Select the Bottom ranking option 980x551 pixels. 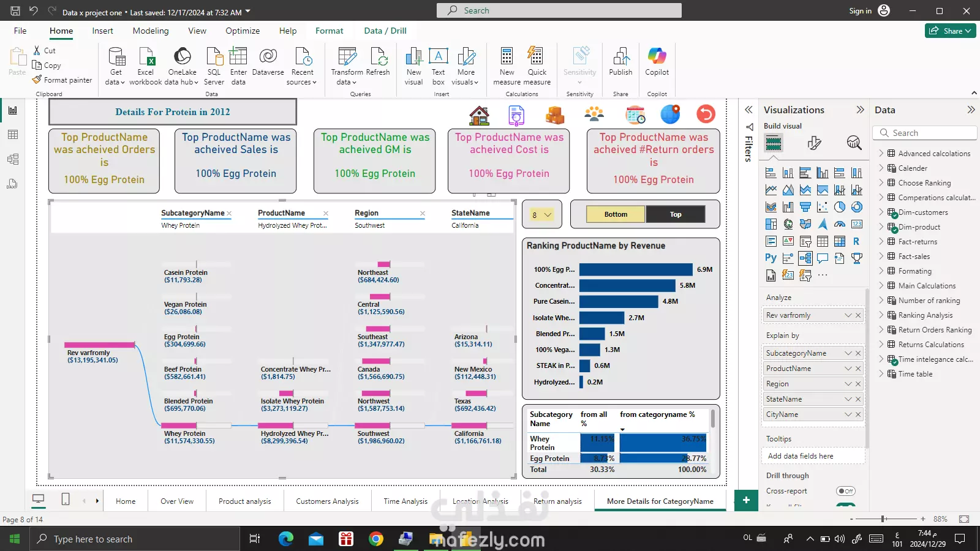click(x=616, y=214)
